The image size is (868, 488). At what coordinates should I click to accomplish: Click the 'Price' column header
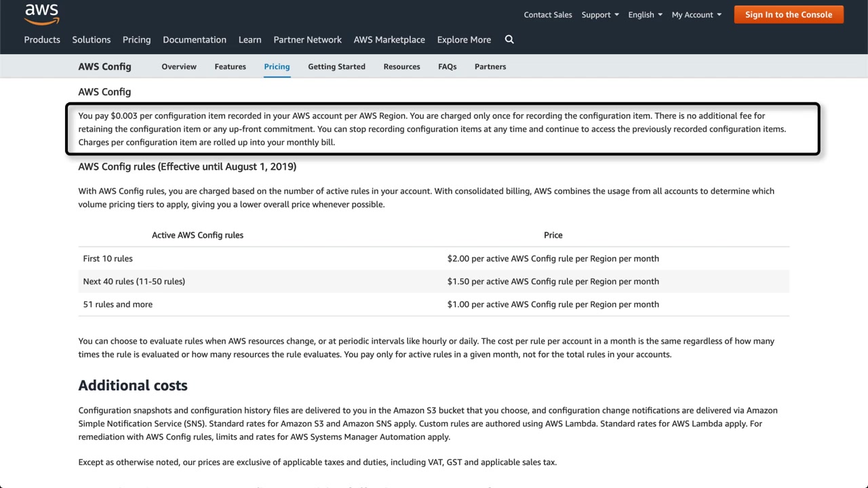553,235
